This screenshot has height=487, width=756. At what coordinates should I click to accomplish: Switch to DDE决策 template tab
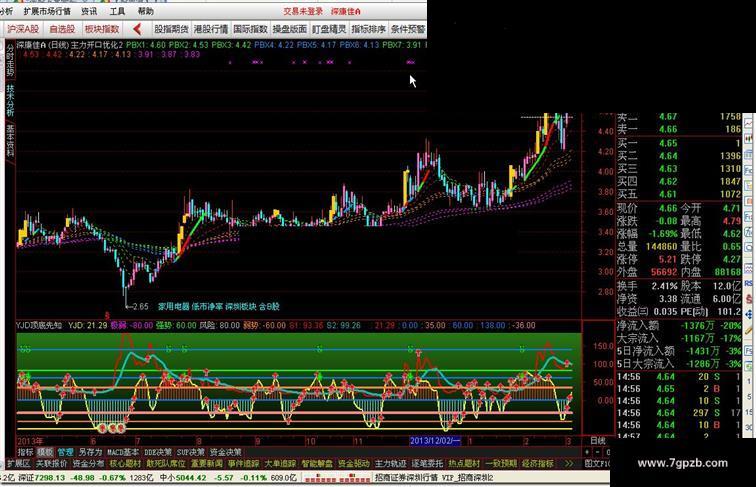158,452
